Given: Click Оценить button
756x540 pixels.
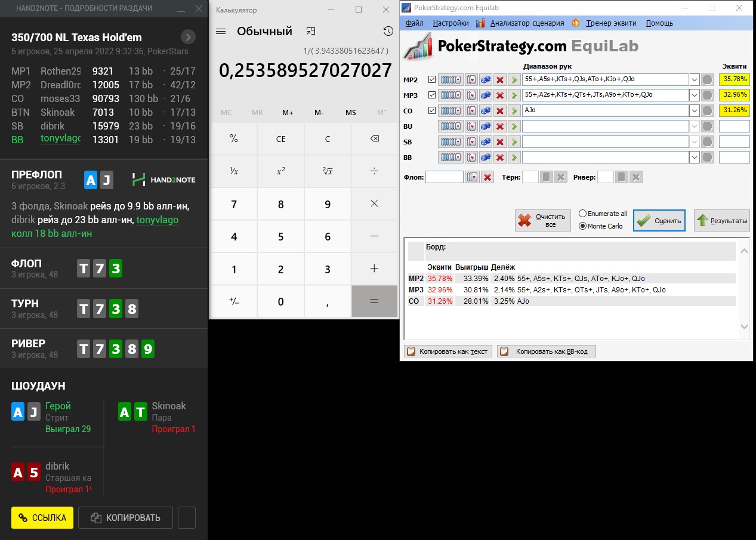Looking at the screenshot, I should (x=659, y=221).
